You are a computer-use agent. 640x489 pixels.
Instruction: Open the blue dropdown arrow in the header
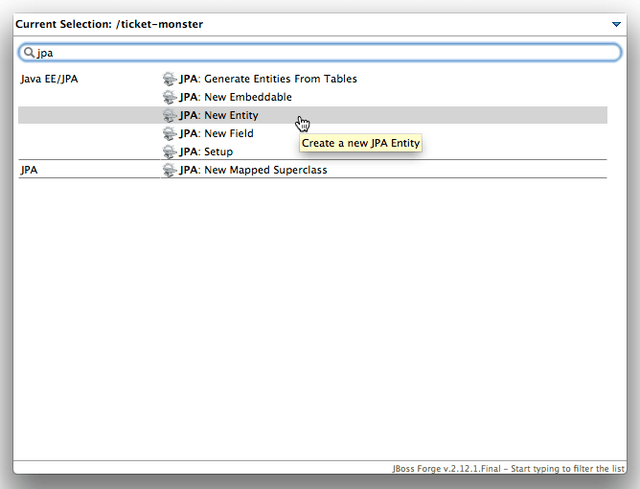[x=616, y=24]
